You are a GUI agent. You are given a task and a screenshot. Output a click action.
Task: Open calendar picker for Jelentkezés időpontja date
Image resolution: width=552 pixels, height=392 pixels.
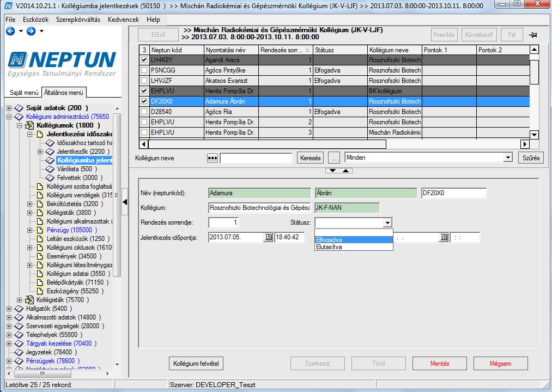click(268, 237)
